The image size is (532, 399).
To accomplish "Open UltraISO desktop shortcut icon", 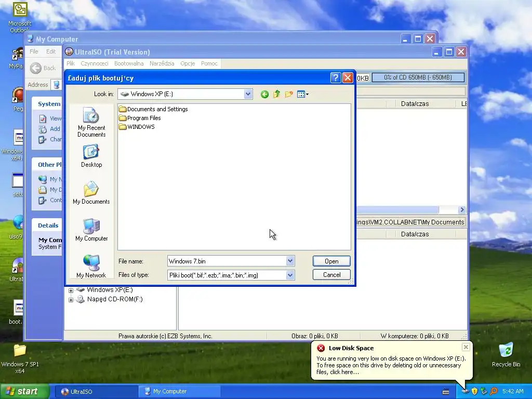I will point(17,270).
